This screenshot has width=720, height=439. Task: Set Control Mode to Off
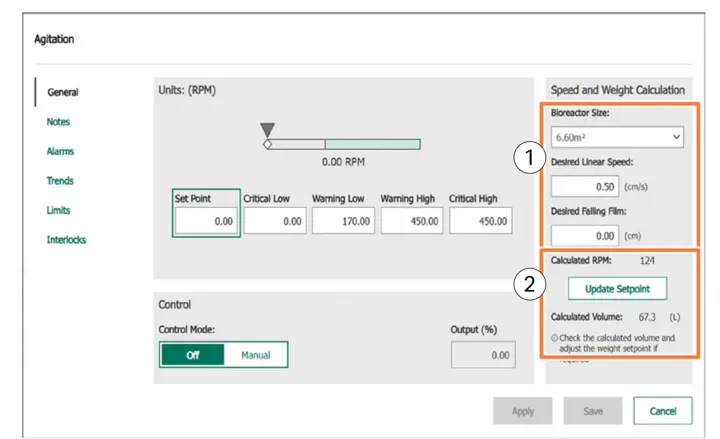(x=192, y=355)
